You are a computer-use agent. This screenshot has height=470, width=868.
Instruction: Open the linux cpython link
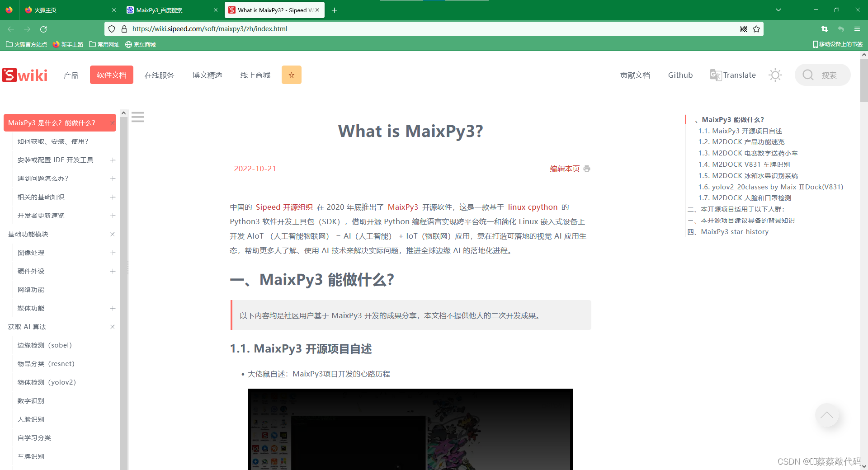click(533, 207)
